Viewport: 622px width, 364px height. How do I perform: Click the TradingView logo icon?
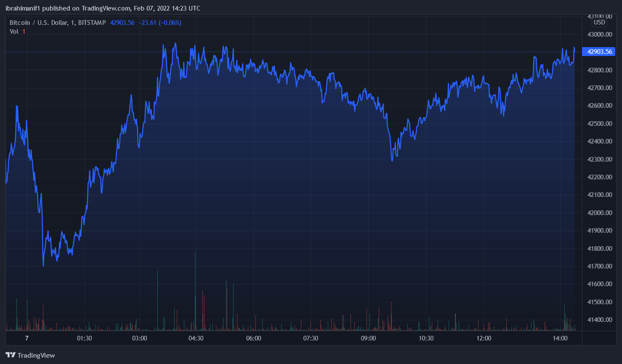pyautogui.click(x=11, y=355)
